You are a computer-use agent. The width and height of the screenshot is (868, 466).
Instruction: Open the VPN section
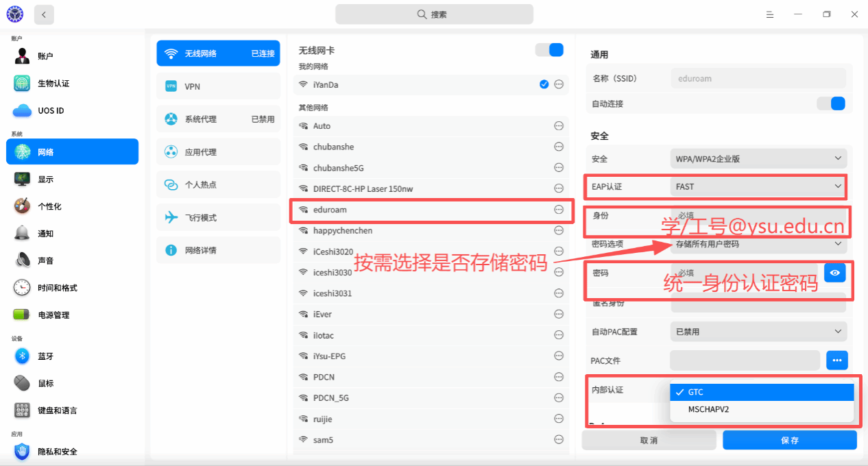pyautogui.click(x=218, y=86)
